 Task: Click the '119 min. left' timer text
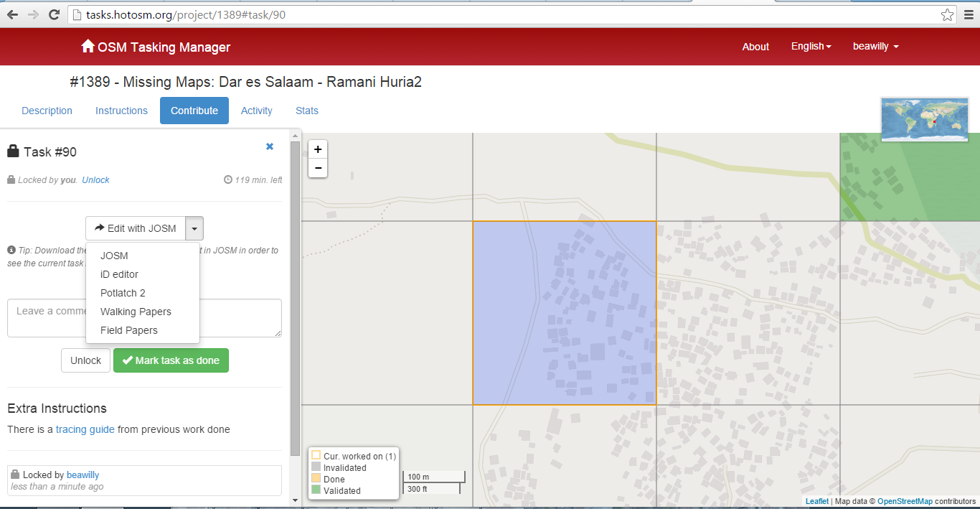pos(258,180)
